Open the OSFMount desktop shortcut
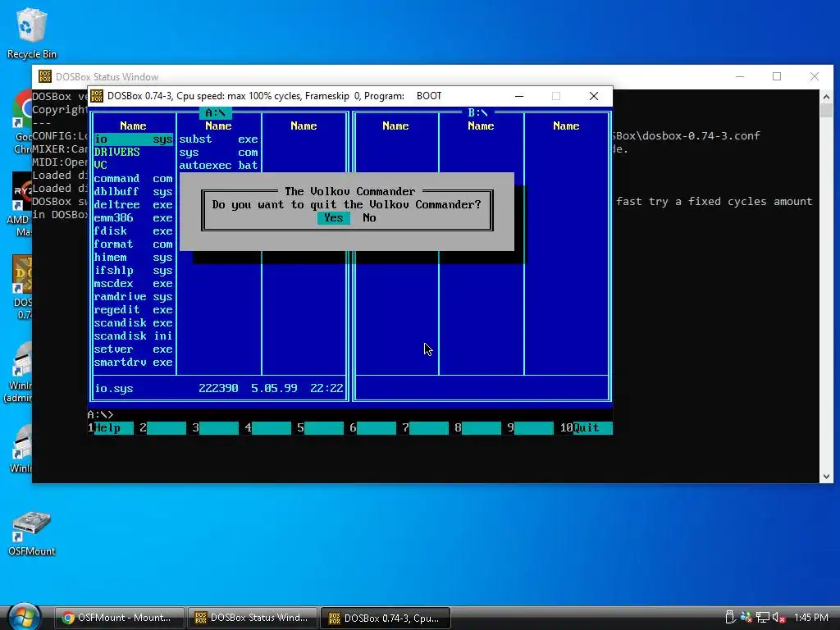This screenshot has height=630, width=840. 32,533
